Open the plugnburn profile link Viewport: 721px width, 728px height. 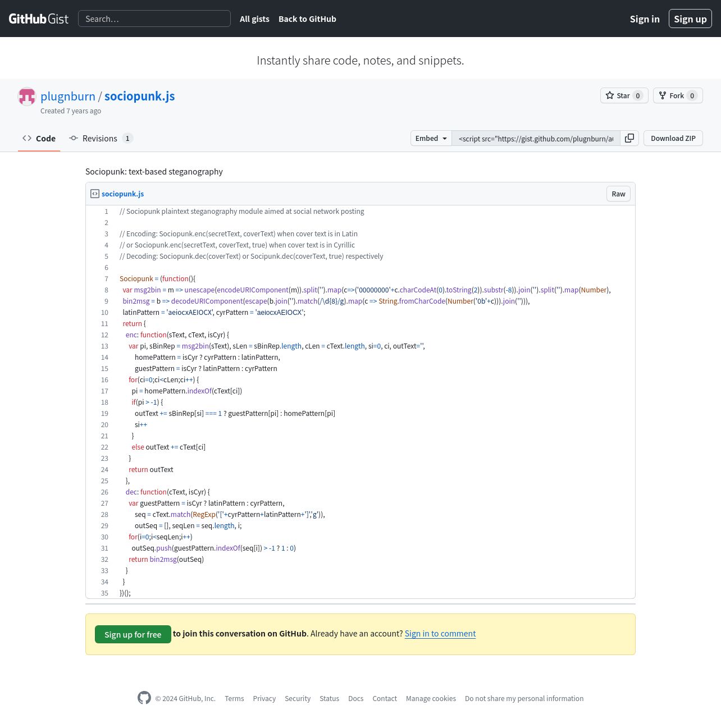pyautogui.click(x=68, y=96)
